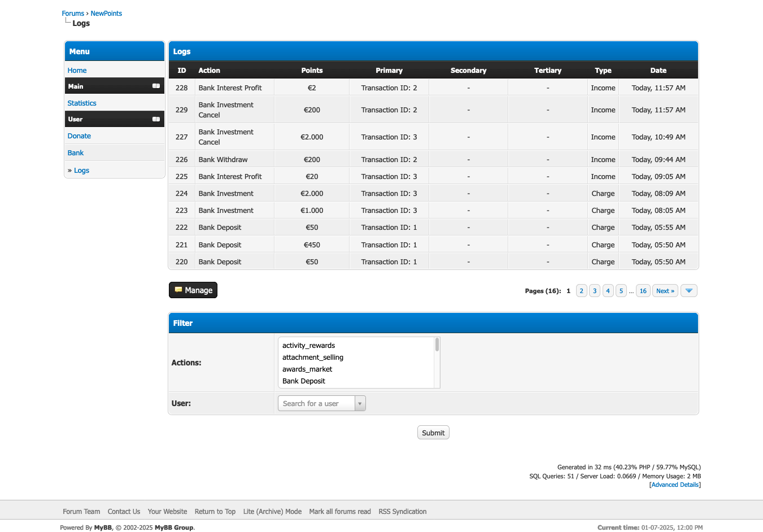This screenshot has height=532, width=763.
Task: Click the Next page link
Action: point(665,291)
